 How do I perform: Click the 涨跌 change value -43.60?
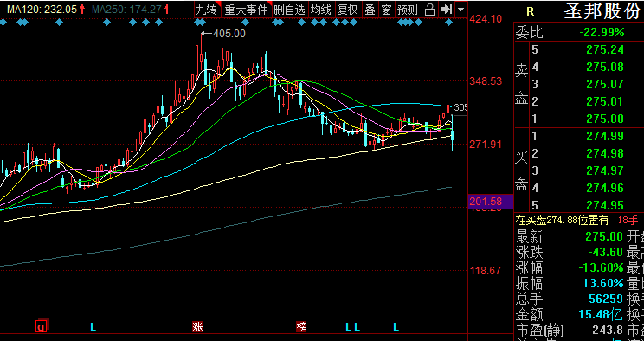click(605, 252)
